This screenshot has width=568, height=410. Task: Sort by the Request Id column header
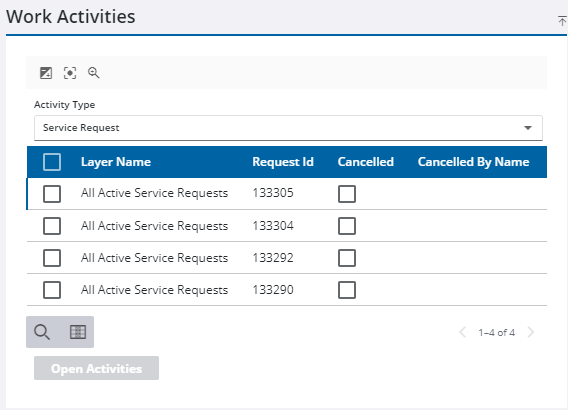coord(283,162)
